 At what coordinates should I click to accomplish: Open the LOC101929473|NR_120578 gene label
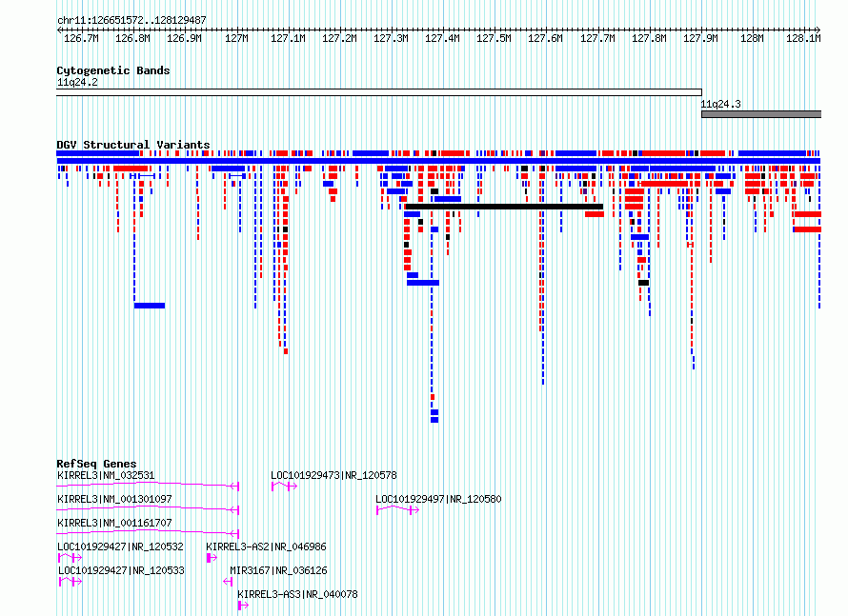click(333, 475)
